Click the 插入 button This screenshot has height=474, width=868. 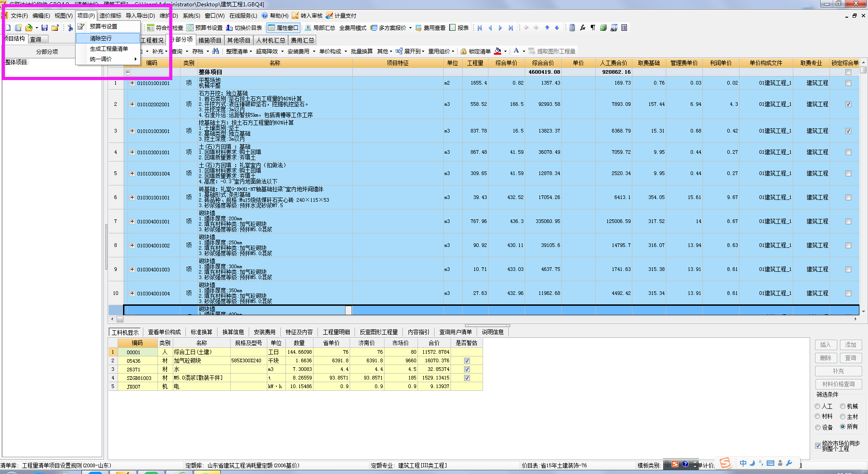826,345
